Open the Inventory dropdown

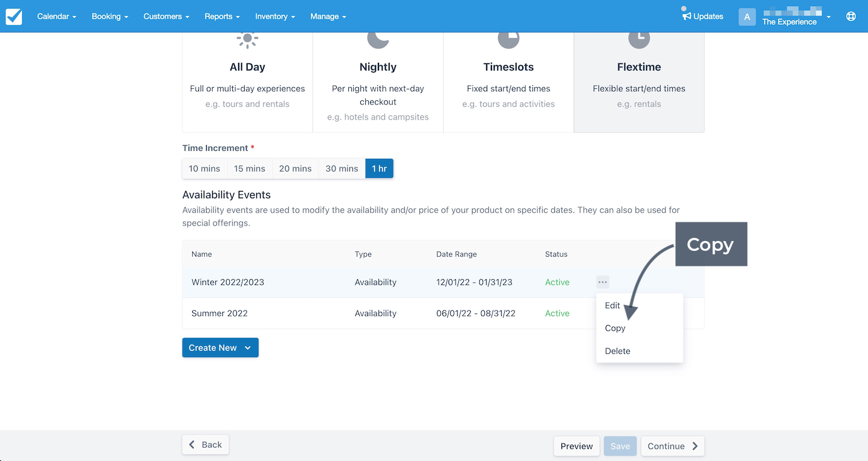(275, 16)
